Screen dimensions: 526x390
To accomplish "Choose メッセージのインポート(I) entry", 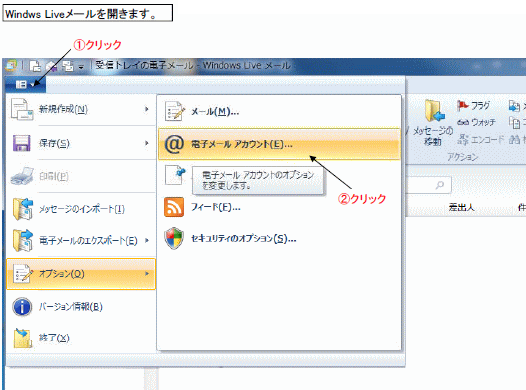I will click(81, 209).
